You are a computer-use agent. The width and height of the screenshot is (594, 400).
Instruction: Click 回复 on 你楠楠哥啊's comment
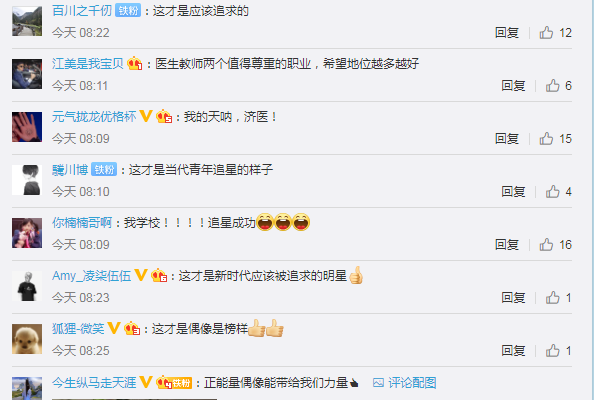pos(507,245)
